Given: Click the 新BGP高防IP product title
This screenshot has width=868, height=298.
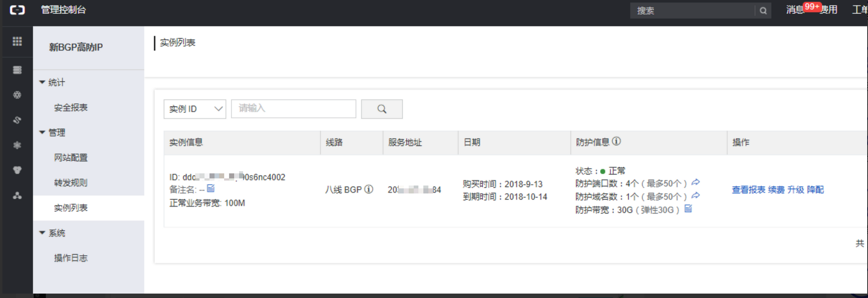Looking at the screenshot, I should click(76, 47).
